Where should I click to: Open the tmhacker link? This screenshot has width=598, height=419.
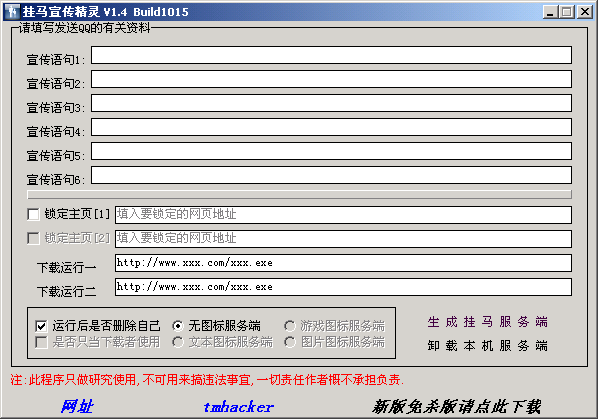point(238,407)
